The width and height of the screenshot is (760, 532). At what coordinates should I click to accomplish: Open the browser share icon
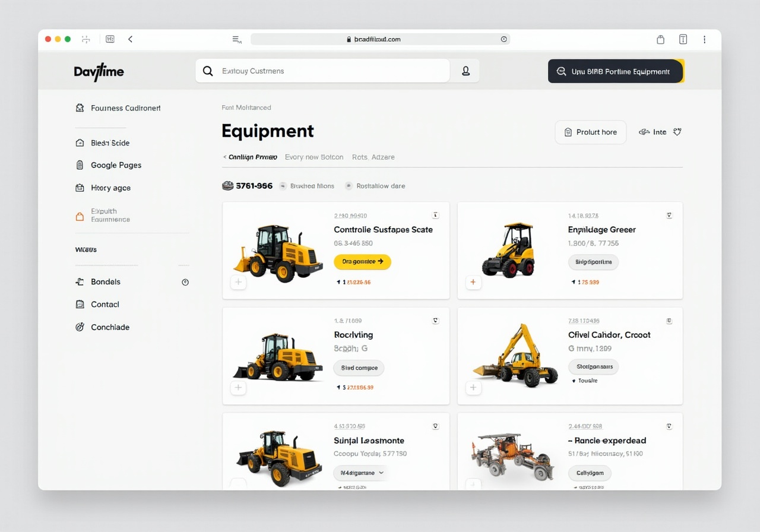(660, 39)
